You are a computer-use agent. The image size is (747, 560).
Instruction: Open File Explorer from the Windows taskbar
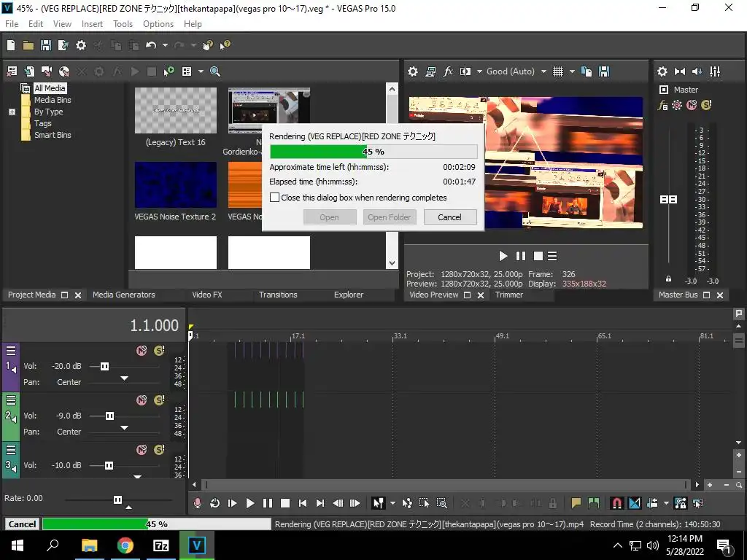90,545
